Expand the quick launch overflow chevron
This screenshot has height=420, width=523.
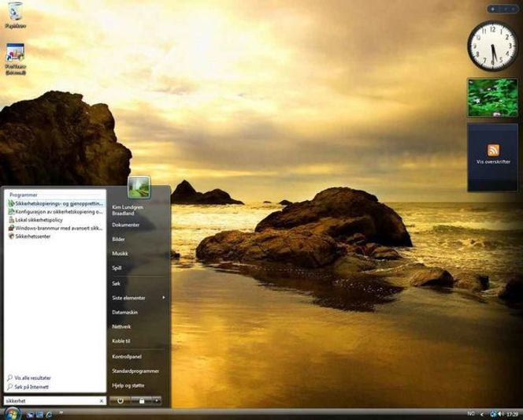coord(61,413)
